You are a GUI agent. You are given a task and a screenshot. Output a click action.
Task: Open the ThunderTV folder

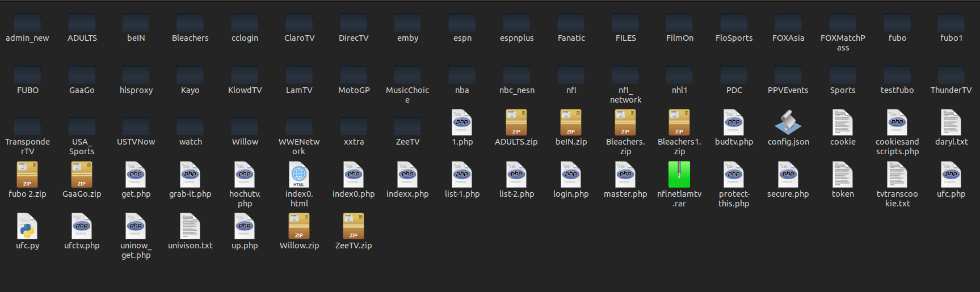pos(951,74)
